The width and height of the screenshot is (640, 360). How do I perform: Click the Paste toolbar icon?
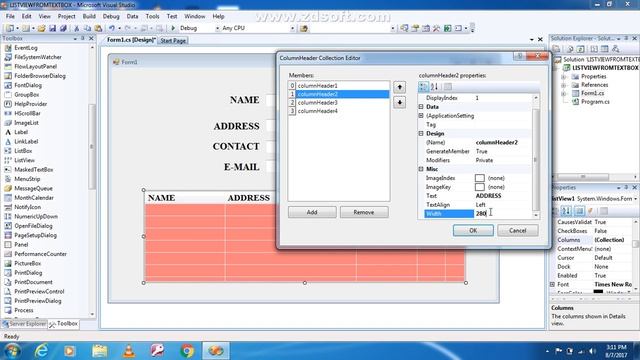click(98, 28)
